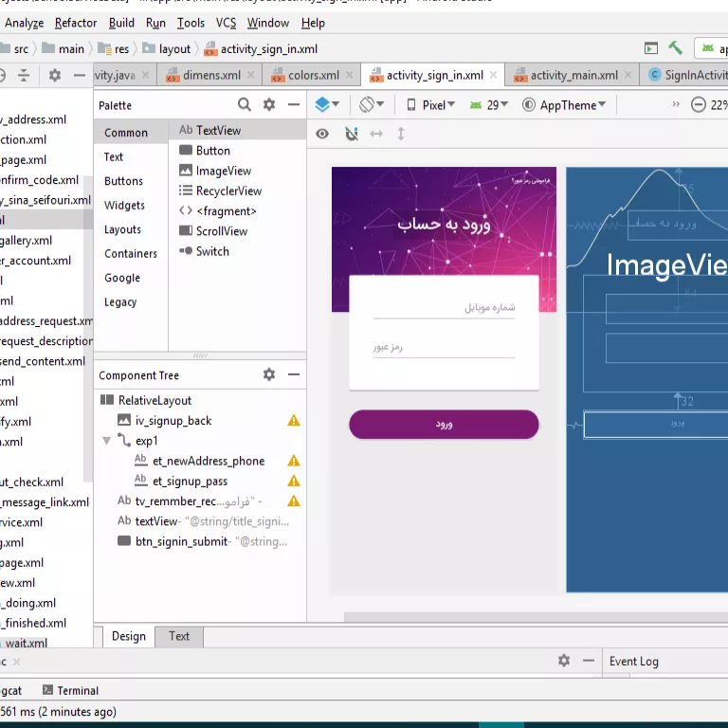Open the Help menu
This screenshot has width=728, height=728.
pos(313,23)
